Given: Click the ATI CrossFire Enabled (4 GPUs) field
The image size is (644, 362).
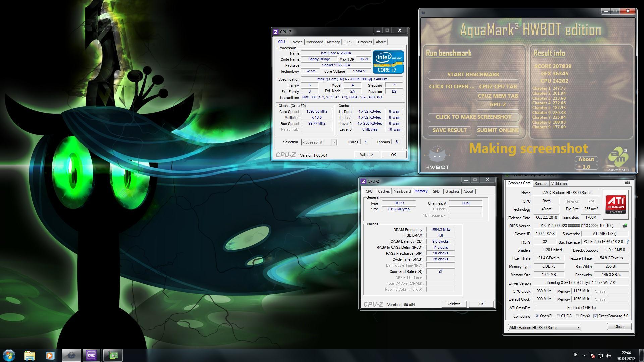Looking at the screenshot, I should 581,308.
